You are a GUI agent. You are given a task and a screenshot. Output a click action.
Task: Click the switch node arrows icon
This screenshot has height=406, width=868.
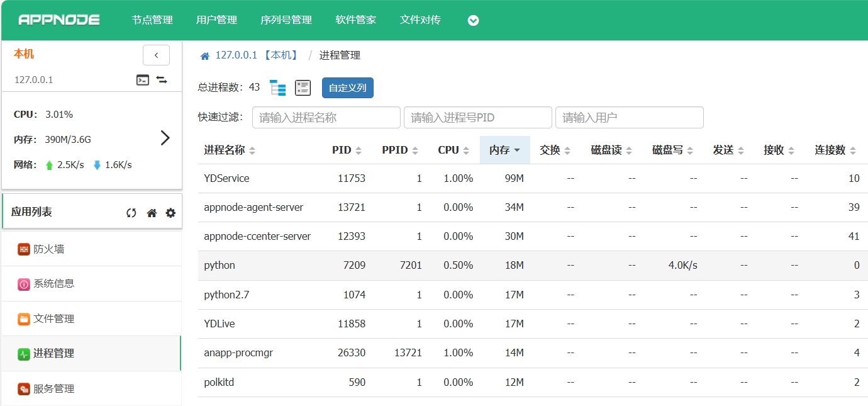(x=162, y=80)
